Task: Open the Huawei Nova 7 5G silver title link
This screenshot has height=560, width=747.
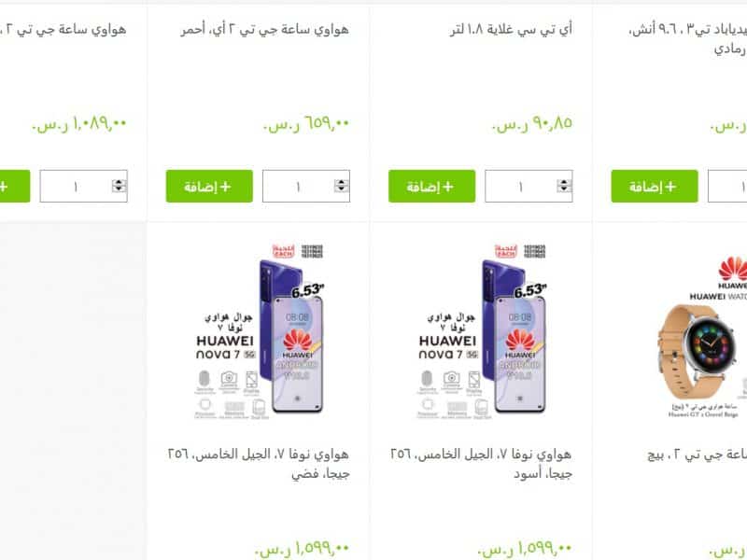Action: [259, 464]
